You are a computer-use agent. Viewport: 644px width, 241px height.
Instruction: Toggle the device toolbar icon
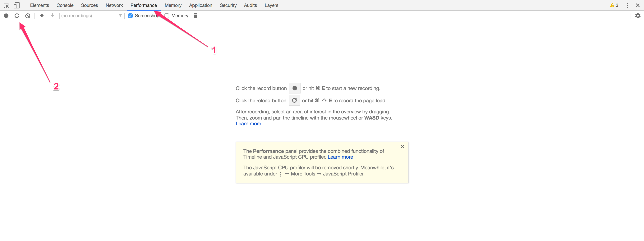coord(16,5)
